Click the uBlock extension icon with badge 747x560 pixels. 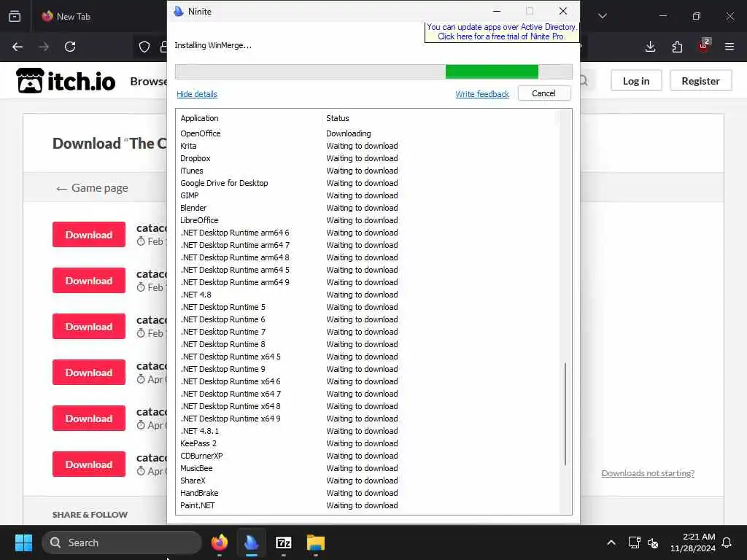704,46
